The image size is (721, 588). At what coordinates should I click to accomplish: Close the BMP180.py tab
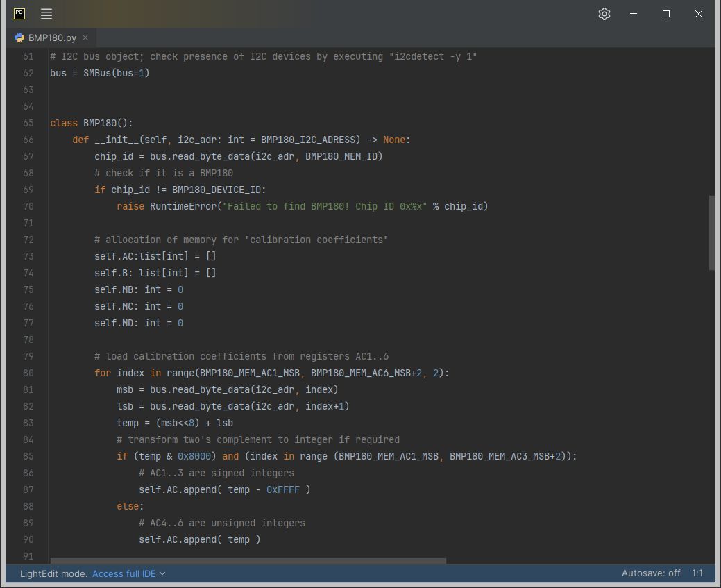(85, 38)
